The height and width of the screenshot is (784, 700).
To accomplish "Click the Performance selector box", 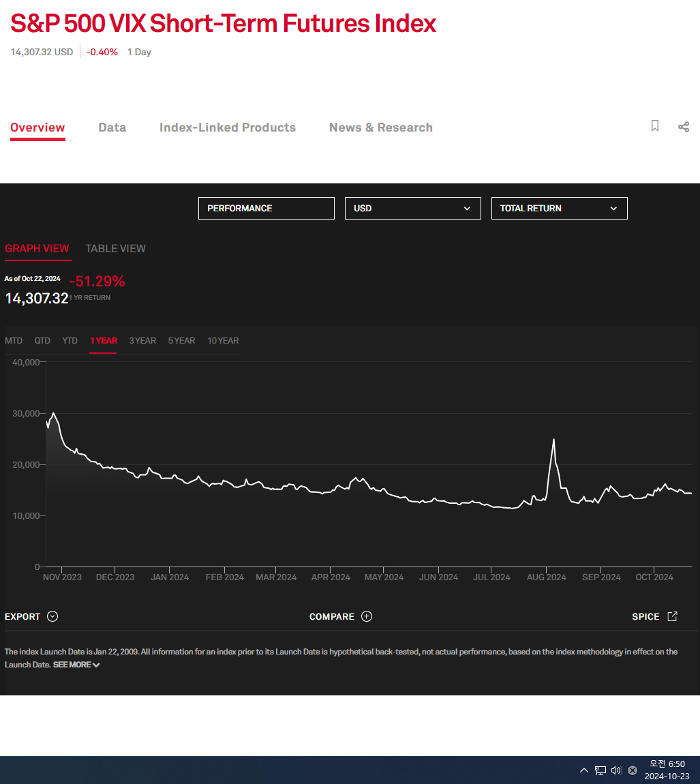I will click(266, 208).
